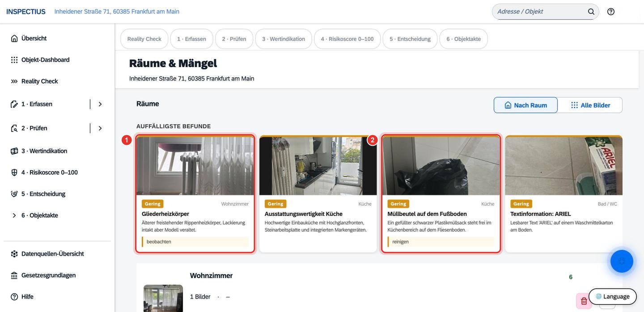The height and width of the screenshot is (312, 644).
Task: Click the Objekt-Dashboard grid icon
Action: 14,60
